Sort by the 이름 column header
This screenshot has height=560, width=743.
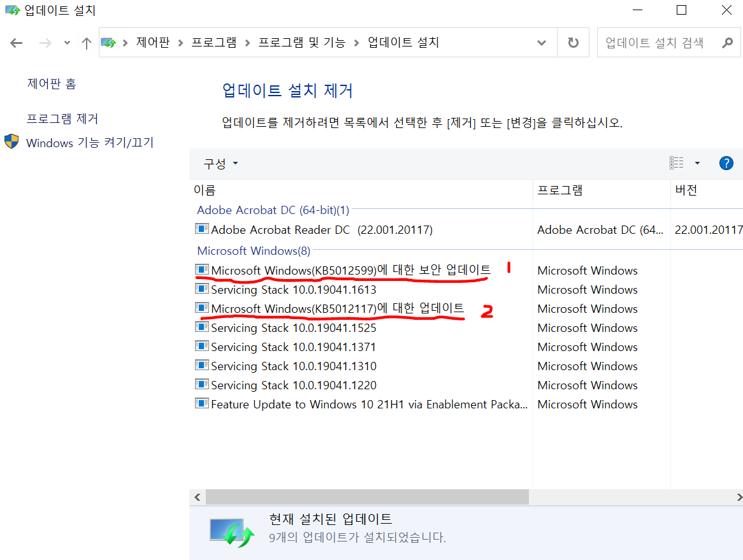361,190
